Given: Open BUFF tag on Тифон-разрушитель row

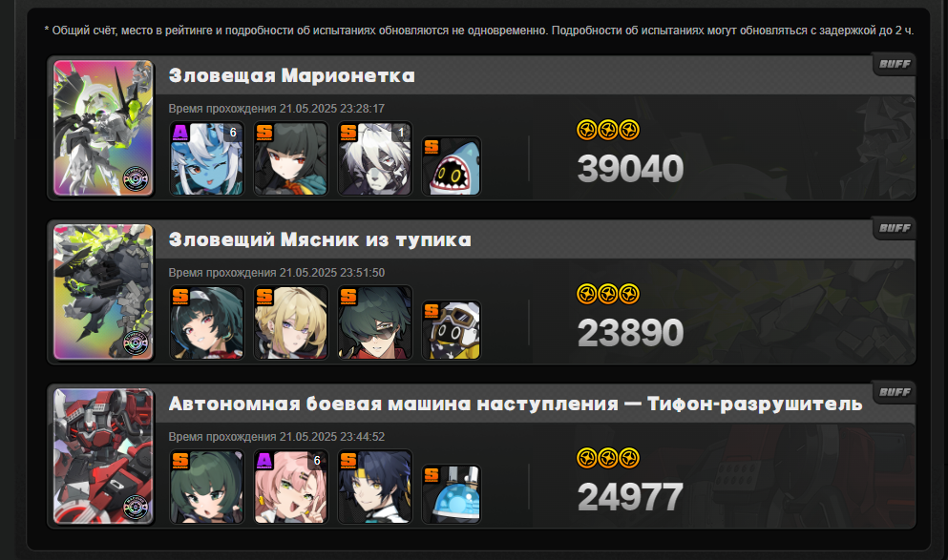Looking at the screenshot, I should point(895,393).
